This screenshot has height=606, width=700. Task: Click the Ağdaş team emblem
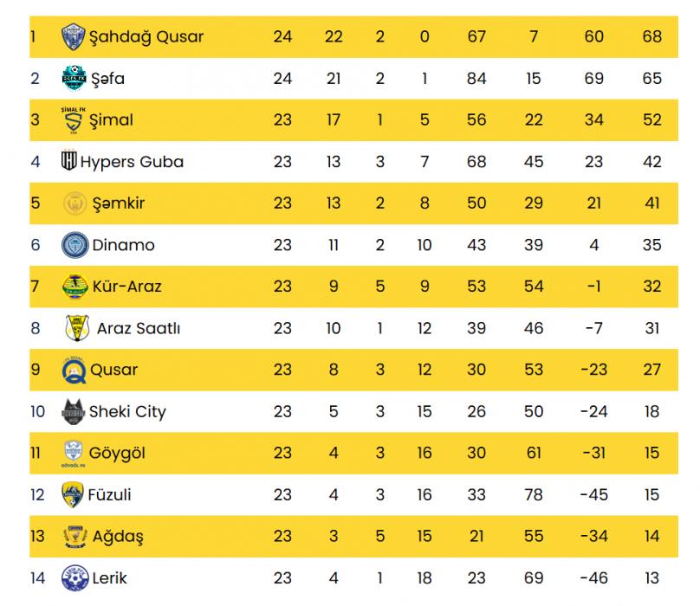point(75,537)
